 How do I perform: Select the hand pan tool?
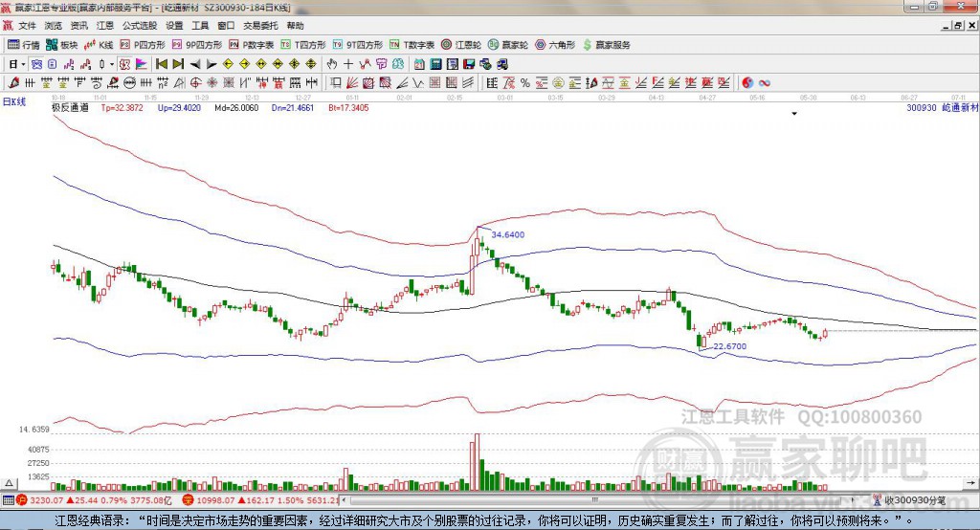point(332,64)
